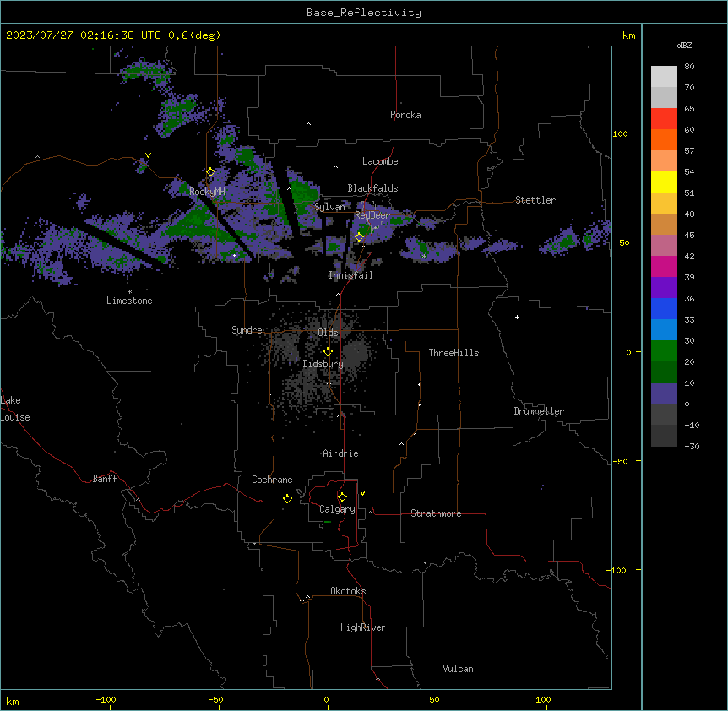
Task: Click the bottom axis -100 km tick label
Action: [106, 699]
